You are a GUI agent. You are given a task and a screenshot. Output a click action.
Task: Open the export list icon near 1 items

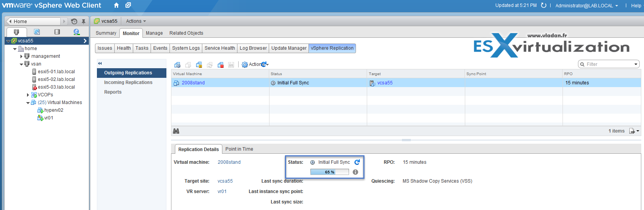pyautogui.click(x=634, y=131)
